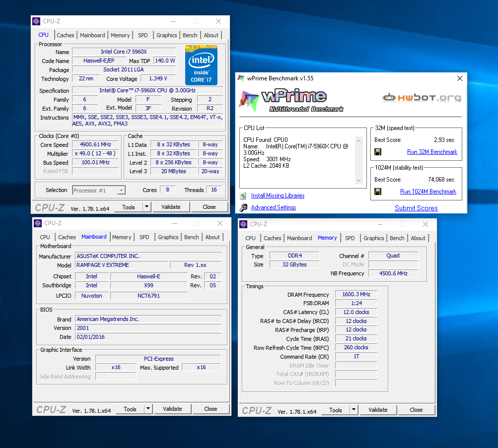Click the CPU-Z app icon in Mainboard window title
The image size is (498, 448).
click(x=38, y=223)
